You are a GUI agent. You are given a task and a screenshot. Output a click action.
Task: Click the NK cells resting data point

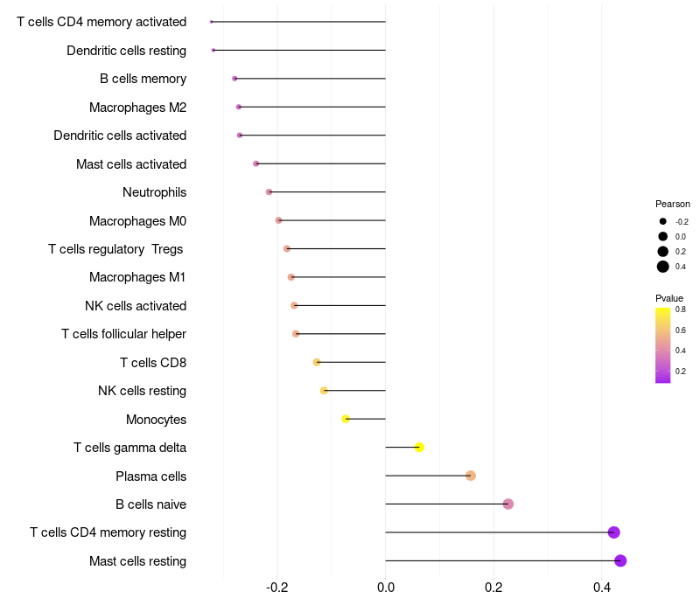coord(324,390)
